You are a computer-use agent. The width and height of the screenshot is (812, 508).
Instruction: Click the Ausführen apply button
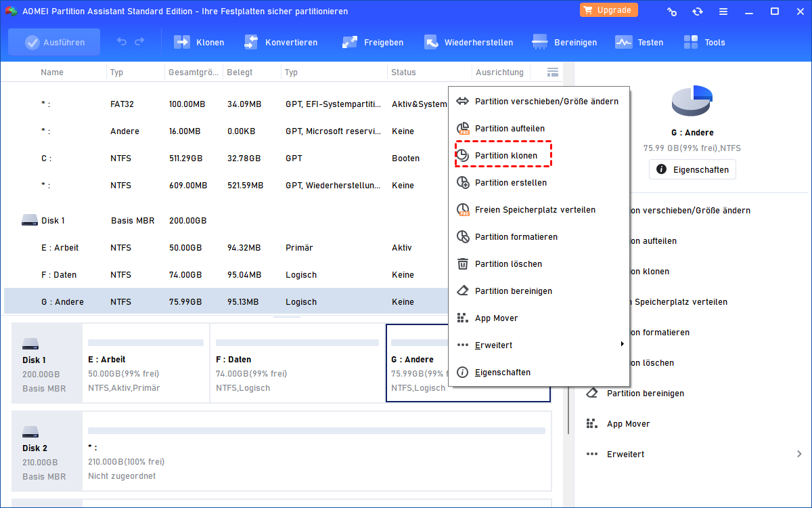[x=54, y=42]
